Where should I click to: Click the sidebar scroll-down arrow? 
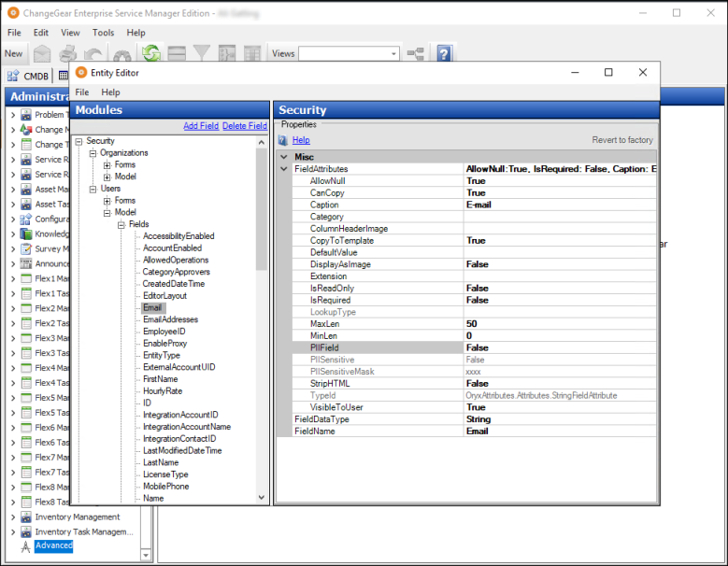pyautogui.click(x=146, y=555)
